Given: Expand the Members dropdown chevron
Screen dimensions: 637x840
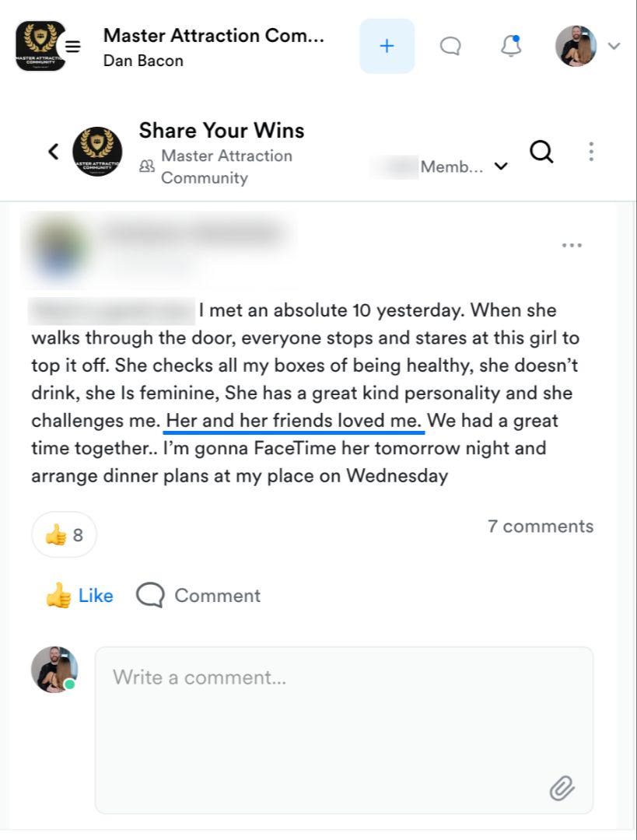Looking at the screenshot, I should [502, 166].
